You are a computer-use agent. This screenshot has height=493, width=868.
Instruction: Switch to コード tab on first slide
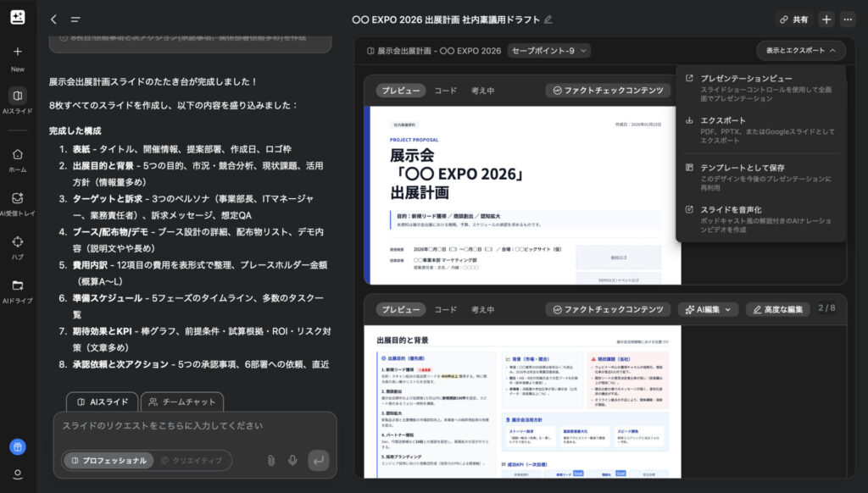pos(445,90)
